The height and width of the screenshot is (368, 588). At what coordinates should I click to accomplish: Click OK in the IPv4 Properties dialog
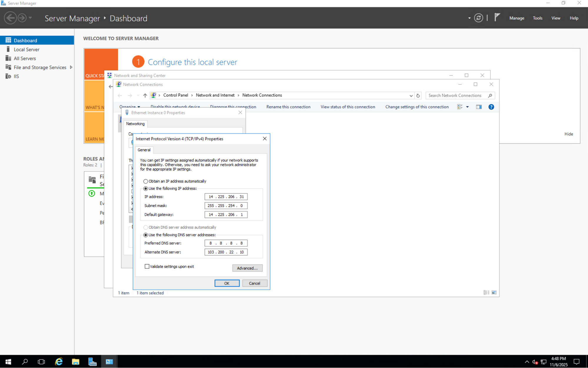[227, 283]
